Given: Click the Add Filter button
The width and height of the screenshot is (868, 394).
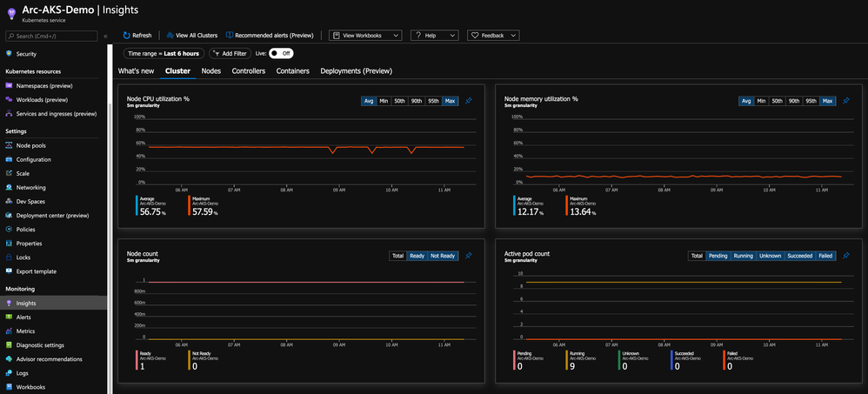Looking at the screenshot, I should 230,53.
